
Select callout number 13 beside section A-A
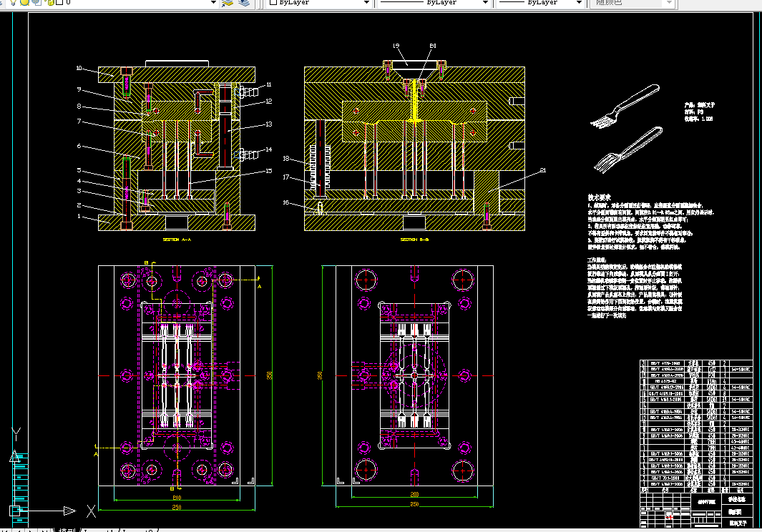tap(269, 124)
